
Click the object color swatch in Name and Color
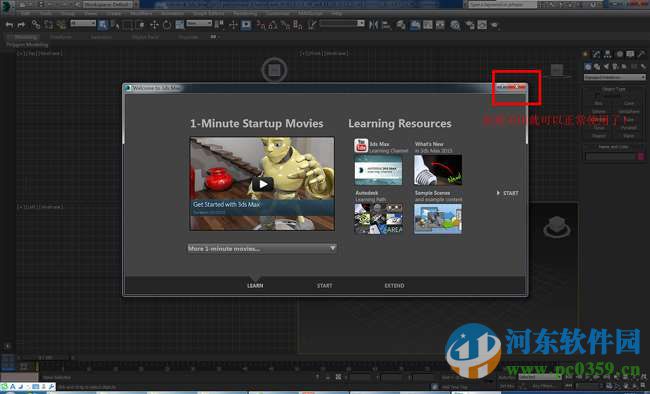click(641, 156)
